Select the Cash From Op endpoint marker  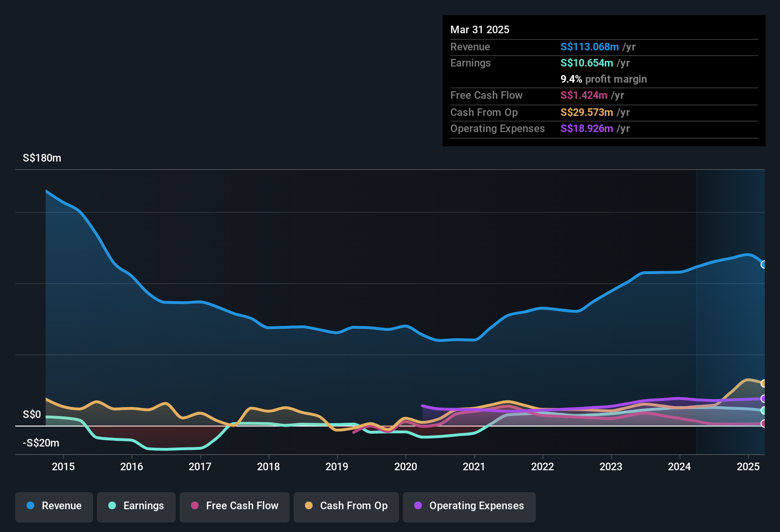click(x=763, y=383)
